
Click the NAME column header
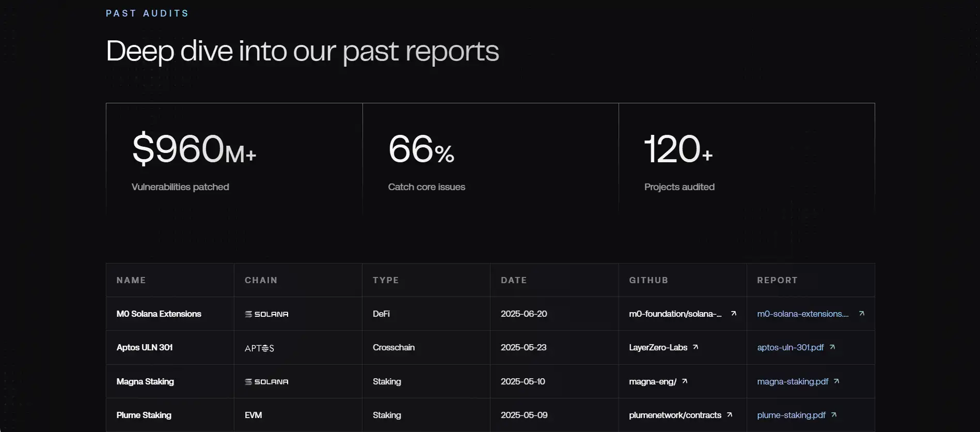pos(131,280)
